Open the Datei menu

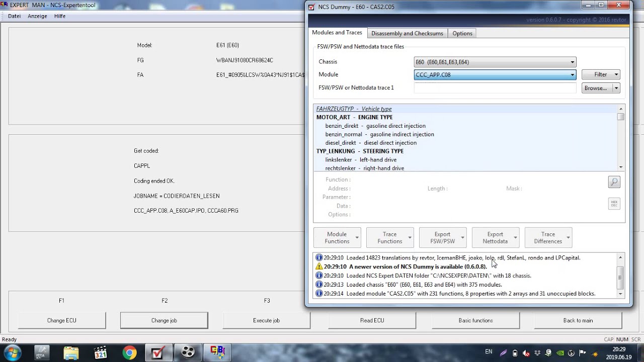point(15,16)
